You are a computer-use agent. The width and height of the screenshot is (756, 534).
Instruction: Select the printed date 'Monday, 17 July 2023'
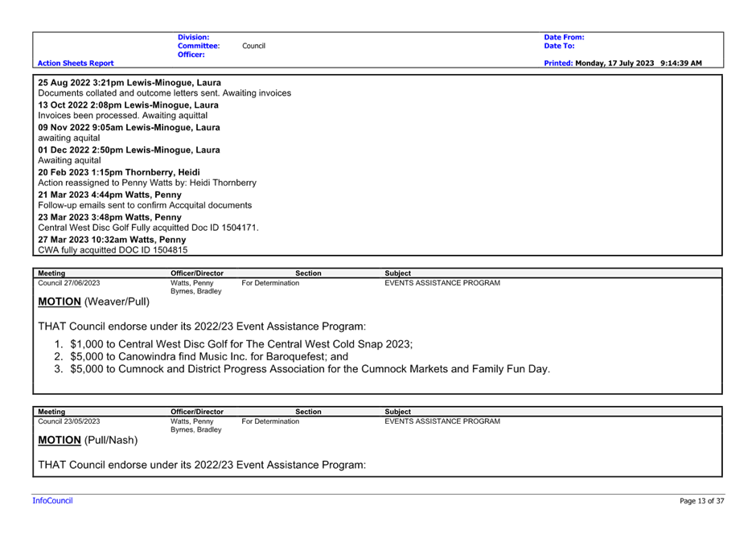pyautogui.click(x=614, y=64)
